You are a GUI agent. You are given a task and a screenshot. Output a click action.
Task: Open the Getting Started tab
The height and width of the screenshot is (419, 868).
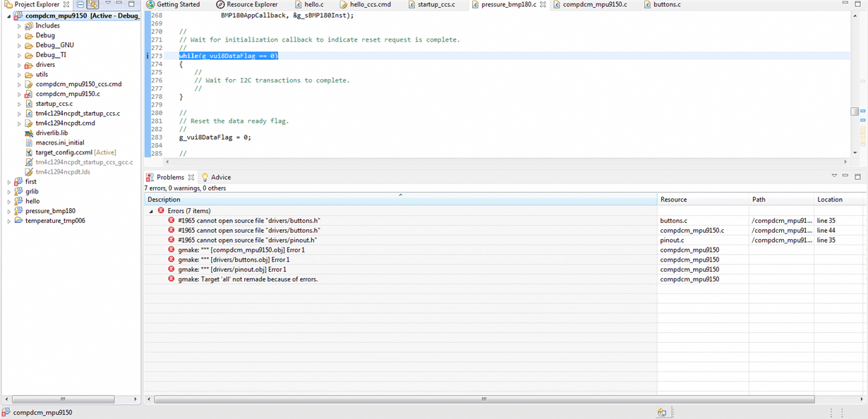click(x=173, y=4)
